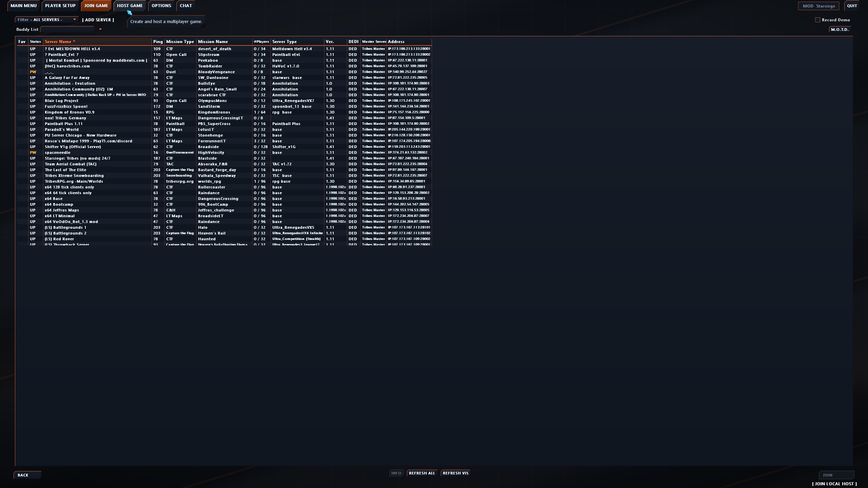
Task: Sort by the Master Server column
Action: 374,42
